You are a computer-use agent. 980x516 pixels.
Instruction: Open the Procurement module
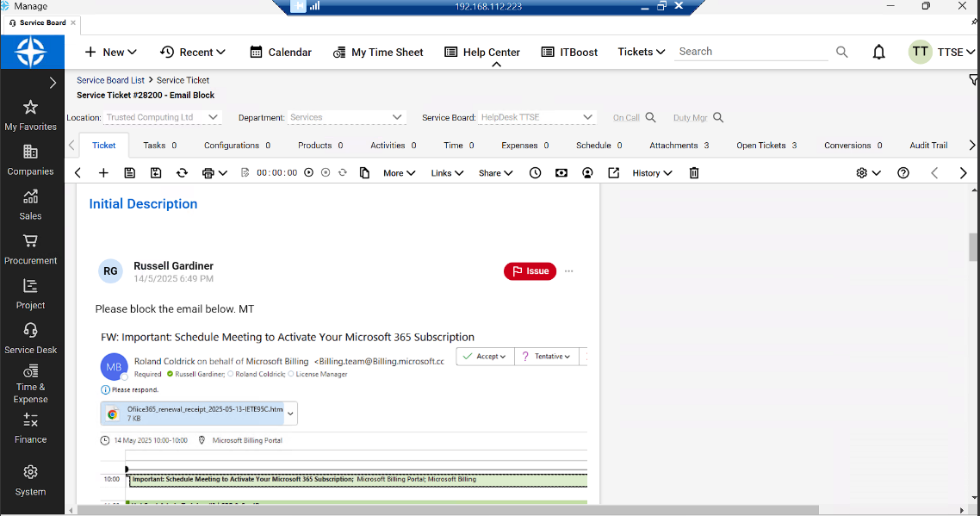tap(31, 250)
